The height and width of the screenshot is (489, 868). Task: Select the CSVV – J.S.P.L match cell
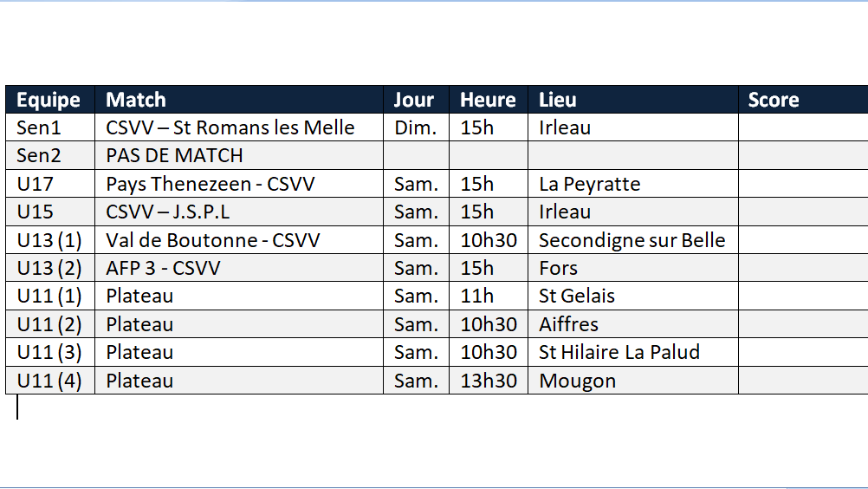coord(168,212)
